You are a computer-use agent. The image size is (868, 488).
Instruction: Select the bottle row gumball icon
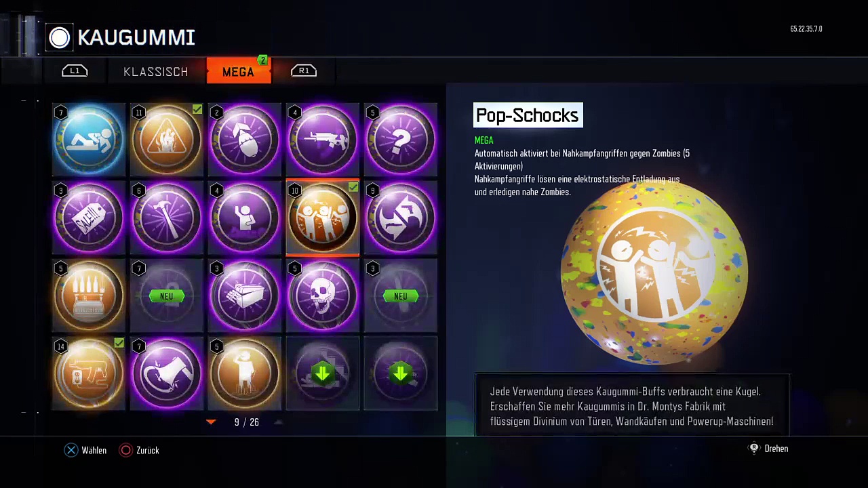click(89, 296)
